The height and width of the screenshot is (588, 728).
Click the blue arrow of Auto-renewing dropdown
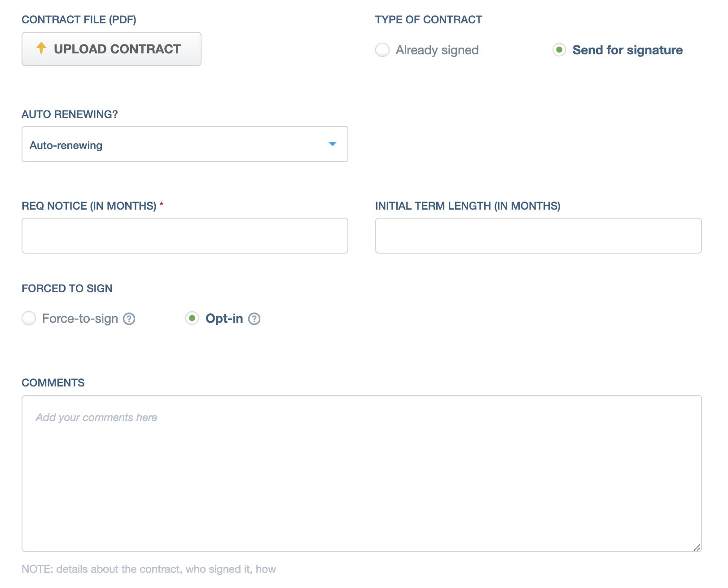pyautogui.click(x=333, y=144)
